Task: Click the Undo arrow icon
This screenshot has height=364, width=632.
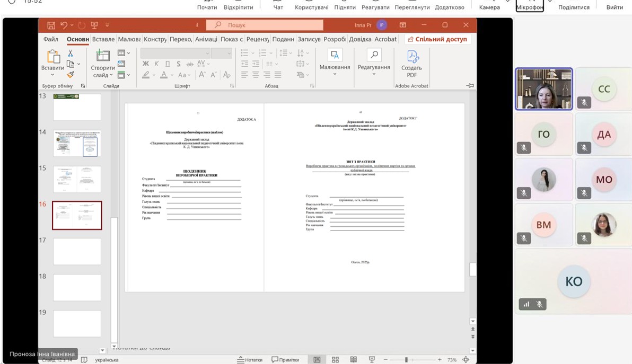Action: [64, 25]
